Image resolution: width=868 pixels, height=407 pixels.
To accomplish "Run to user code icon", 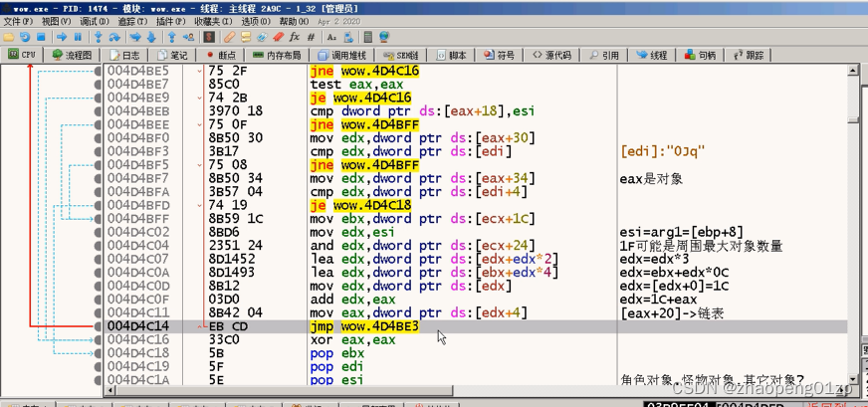I will [188, 37].
